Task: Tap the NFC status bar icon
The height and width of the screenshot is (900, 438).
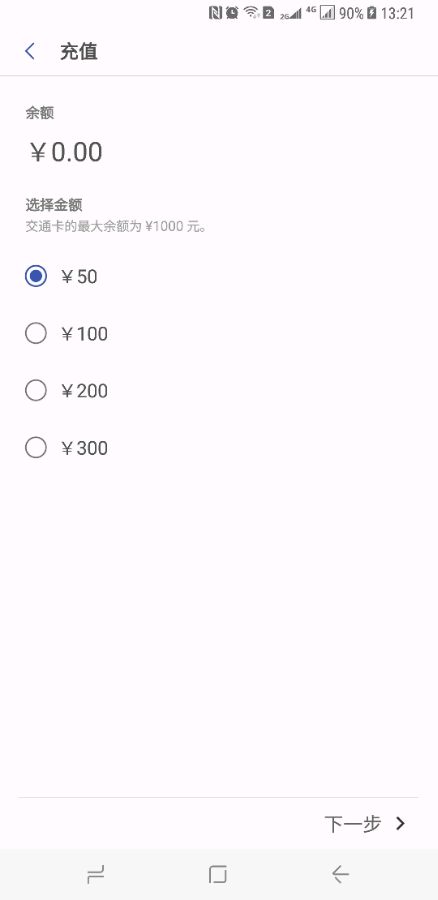Action: tap(215, 13)
